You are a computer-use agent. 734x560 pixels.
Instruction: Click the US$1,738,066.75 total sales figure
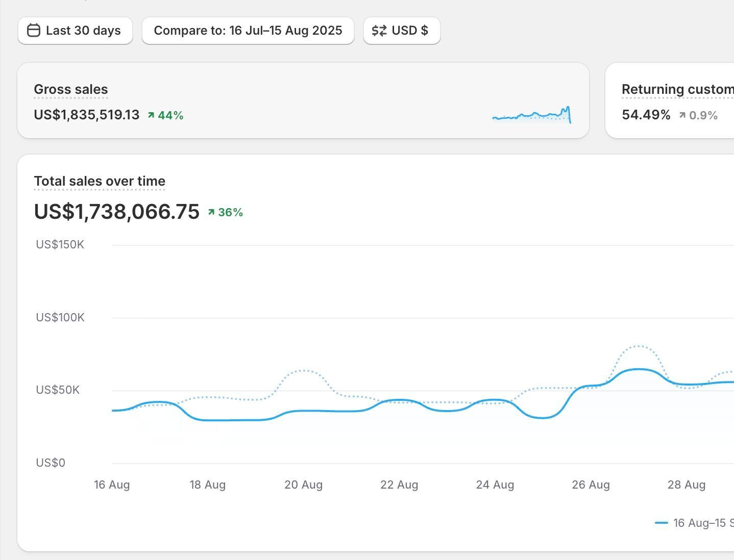coord(117,212)
